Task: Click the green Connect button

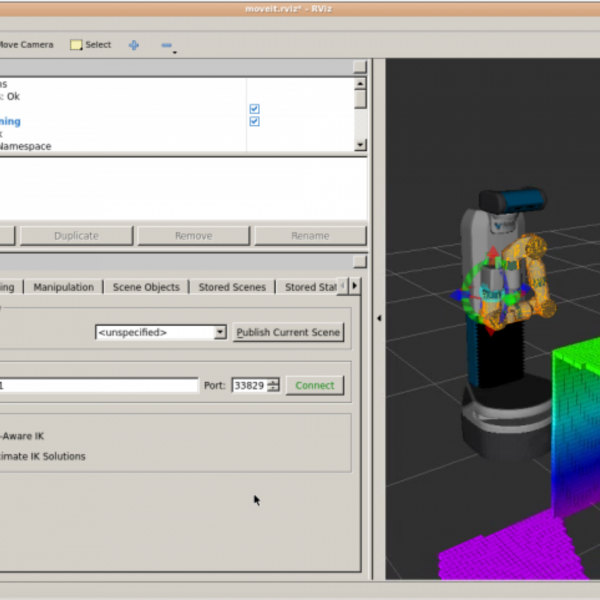Action: point(315,385)
